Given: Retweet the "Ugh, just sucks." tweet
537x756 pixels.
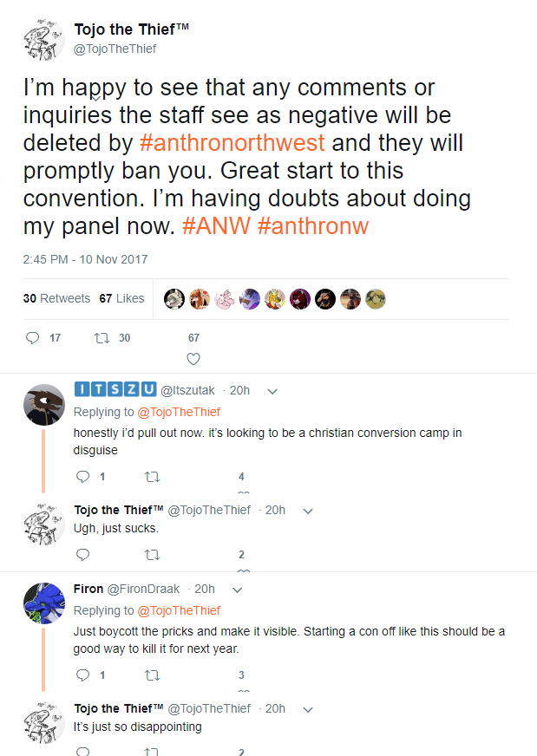Looking at the screenshot, I should pos(152,554).
